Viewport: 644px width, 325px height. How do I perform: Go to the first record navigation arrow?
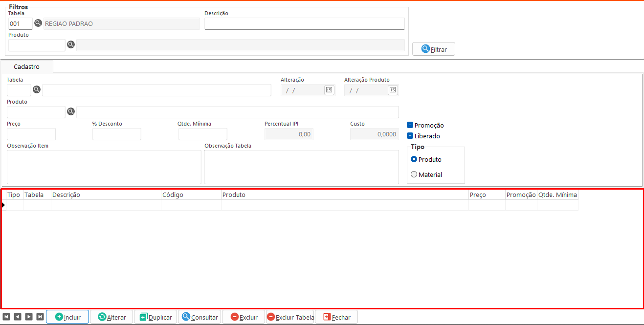6,317
